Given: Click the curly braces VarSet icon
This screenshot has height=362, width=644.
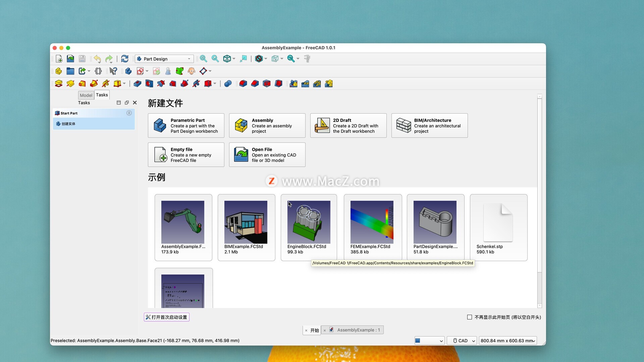Looking at the screenshot, I should (98, 71).
